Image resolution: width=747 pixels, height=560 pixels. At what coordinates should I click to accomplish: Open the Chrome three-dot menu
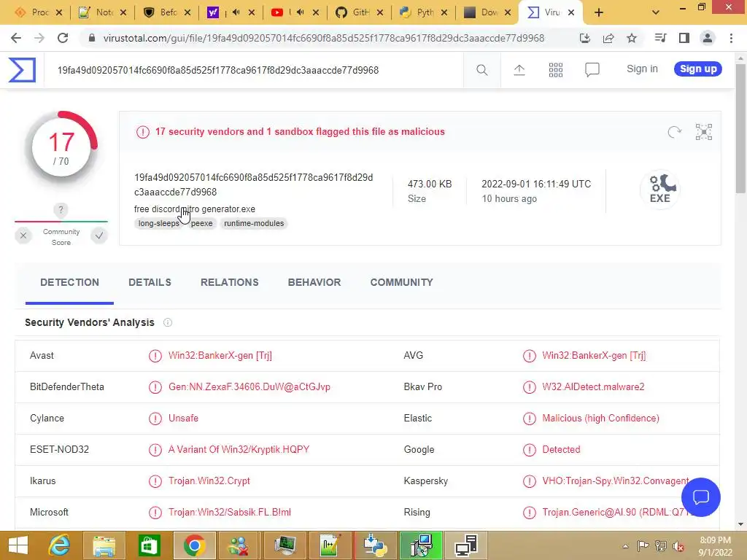tap(731, 38)
